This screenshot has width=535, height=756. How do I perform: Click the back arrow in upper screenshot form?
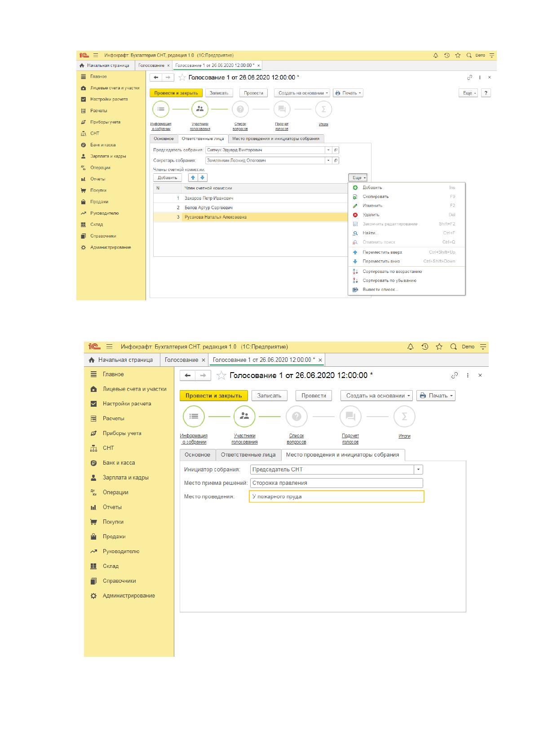coord(156,77)
